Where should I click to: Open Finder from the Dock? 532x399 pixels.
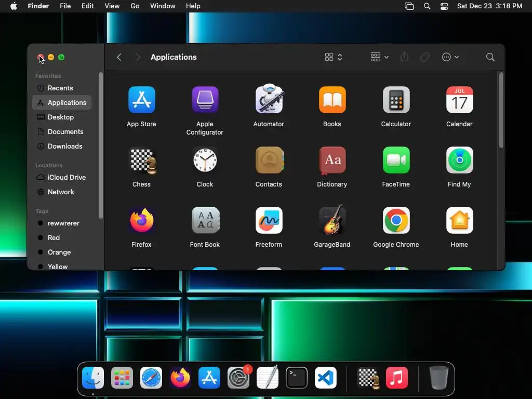coord(93,378)
